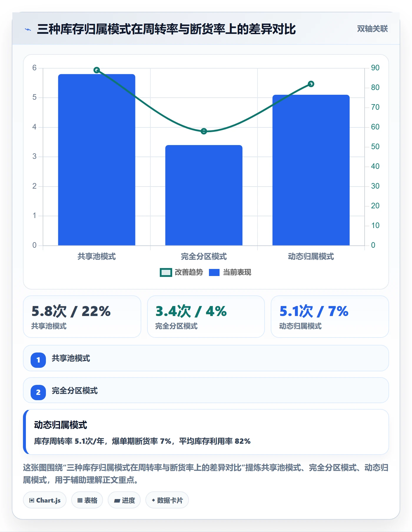Image resolution: width=412 pixels, height=532 pixels.
Task: Select the 表格 tag
Action: (87, 500)
